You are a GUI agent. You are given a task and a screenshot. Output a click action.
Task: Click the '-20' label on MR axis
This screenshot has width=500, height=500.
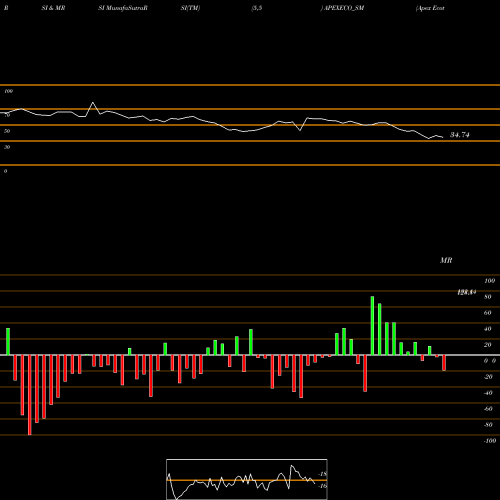488,377
